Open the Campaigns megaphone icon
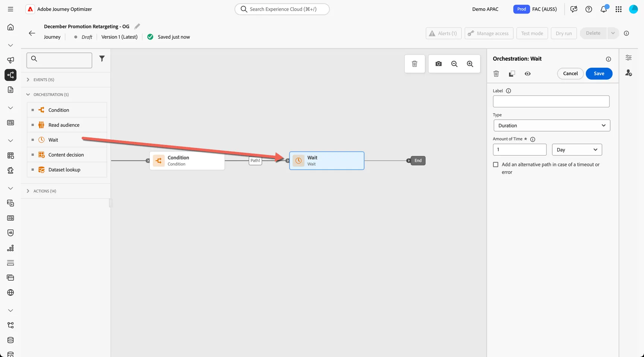Viewport: 644px width, 357px height. 10,60
